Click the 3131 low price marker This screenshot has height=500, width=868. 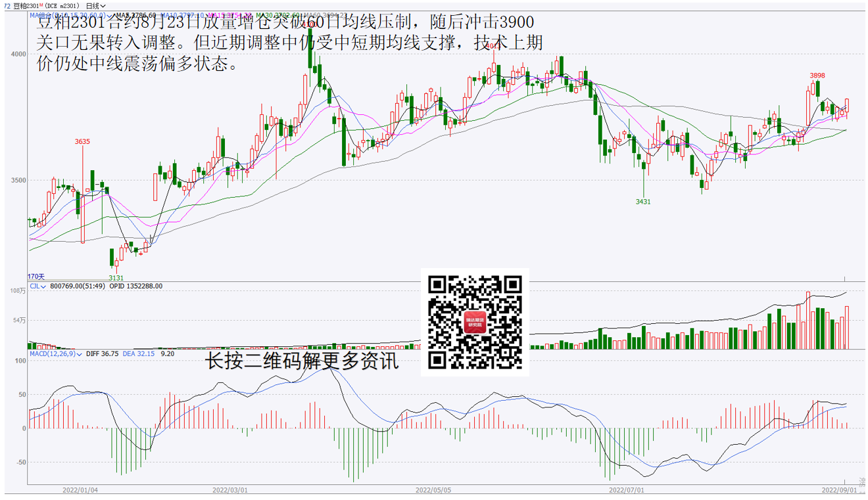coord(116,278)
